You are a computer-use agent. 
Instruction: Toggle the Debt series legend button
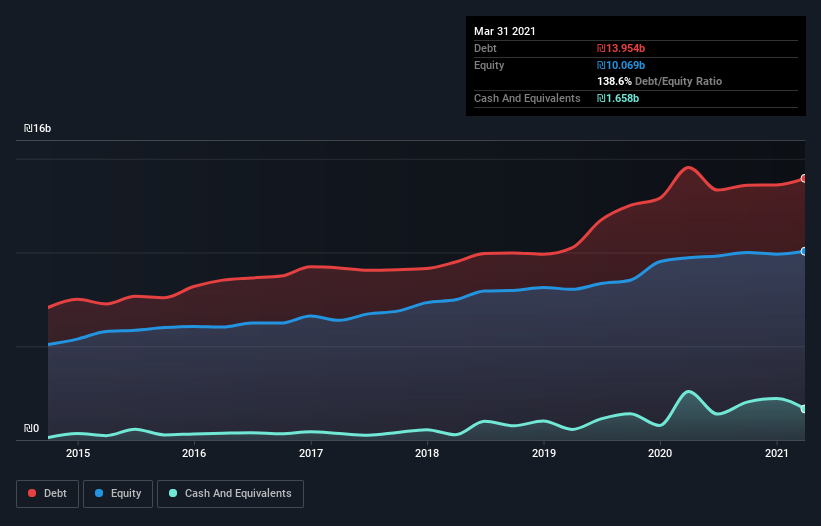(47, 494)
